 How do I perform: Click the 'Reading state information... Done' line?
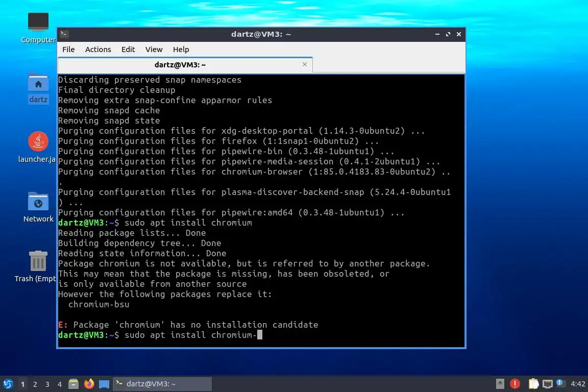tap(142, 253)
